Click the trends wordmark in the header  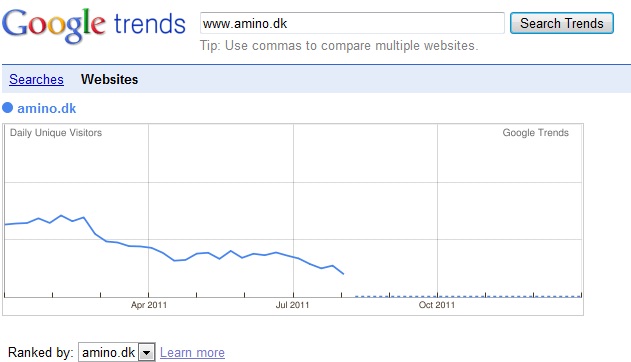point(150,24)
